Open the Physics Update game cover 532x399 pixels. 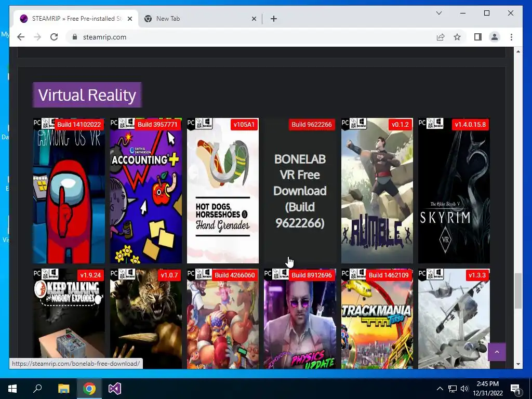pos(300,318)
